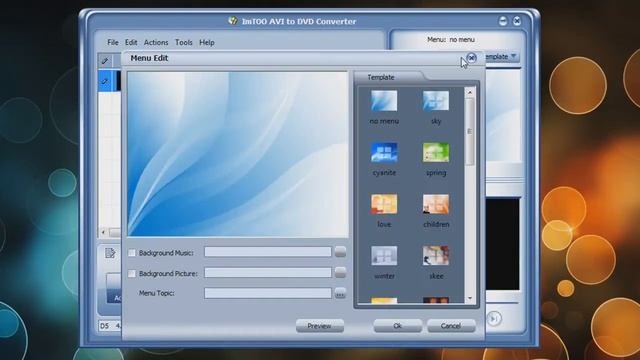
Task: Enable the Background Picture checkbox
Action: (x=132, y=273)
